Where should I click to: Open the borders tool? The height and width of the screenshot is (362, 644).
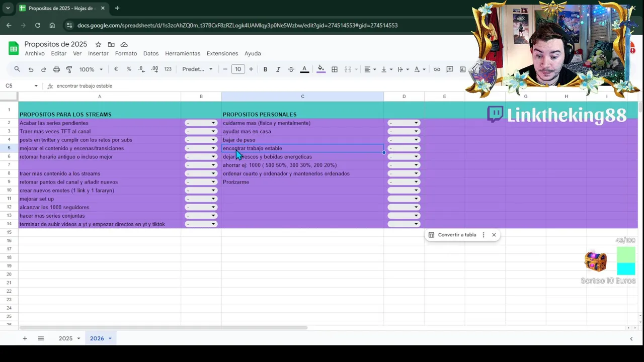tap(335, 69)
